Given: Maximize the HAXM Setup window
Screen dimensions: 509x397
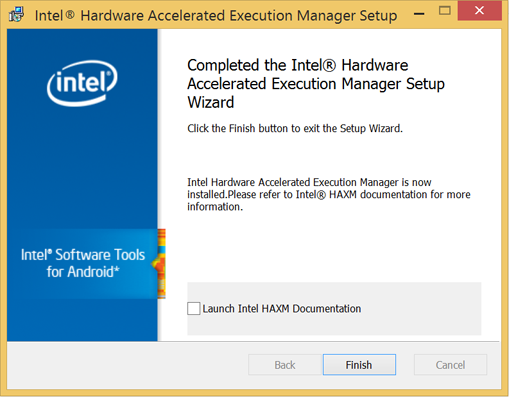Looking at the screenshot, I should click(445, 11).
